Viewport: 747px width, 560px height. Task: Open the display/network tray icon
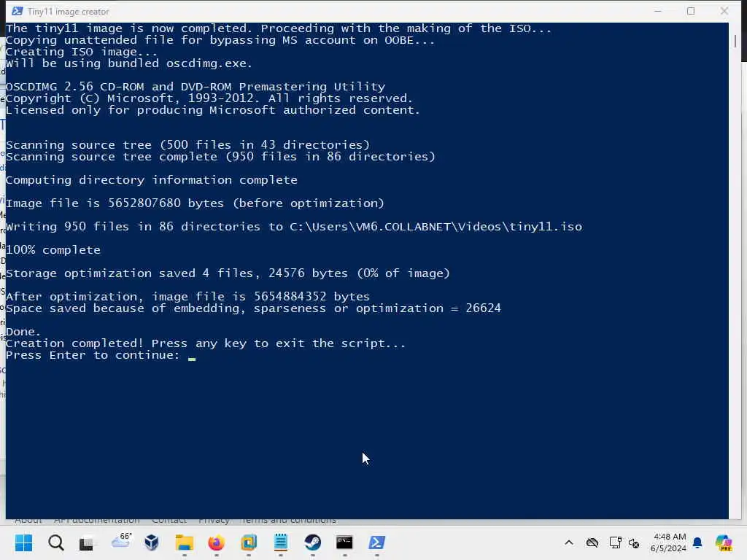coord(615,542)
